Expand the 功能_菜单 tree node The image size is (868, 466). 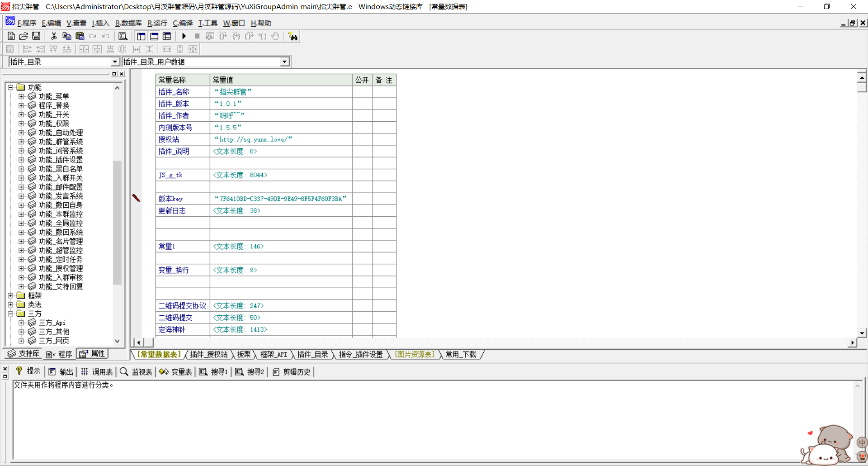coord(21,96)
